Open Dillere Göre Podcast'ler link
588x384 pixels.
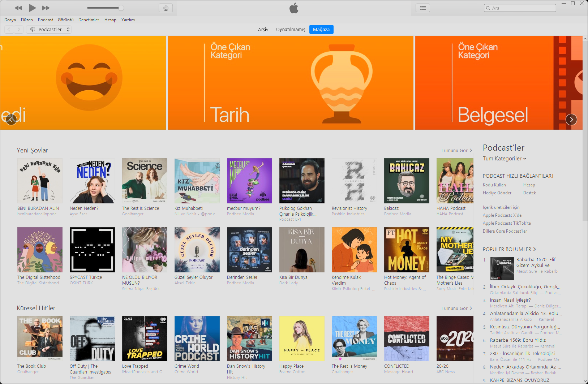(505, 231)
